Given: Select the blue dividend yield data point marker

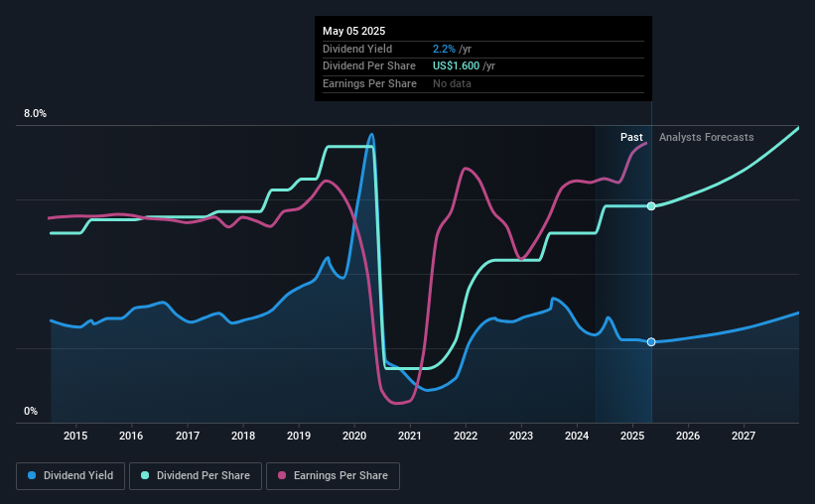Looking at the screenshot, I should (x=651, y=342).
